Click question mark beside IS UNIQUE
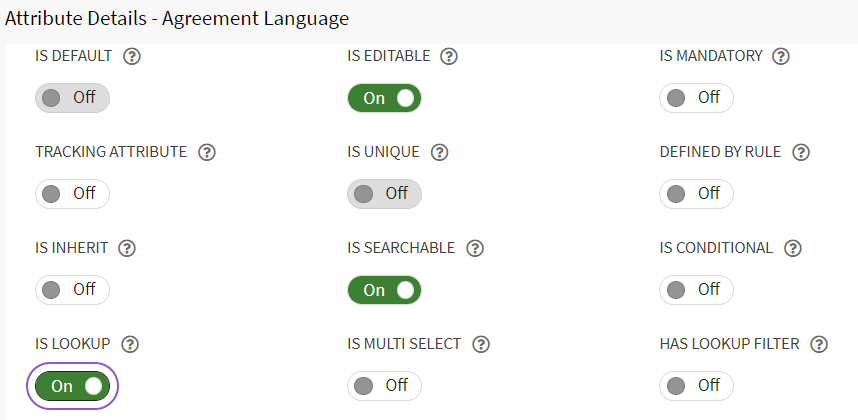858x420 pixels. pyautogui.click(x=438, y=152)
